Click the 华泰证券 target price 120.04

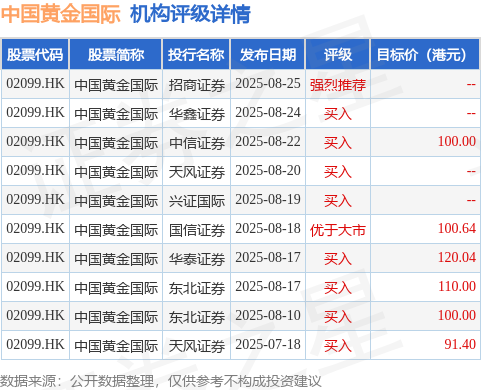456,257
